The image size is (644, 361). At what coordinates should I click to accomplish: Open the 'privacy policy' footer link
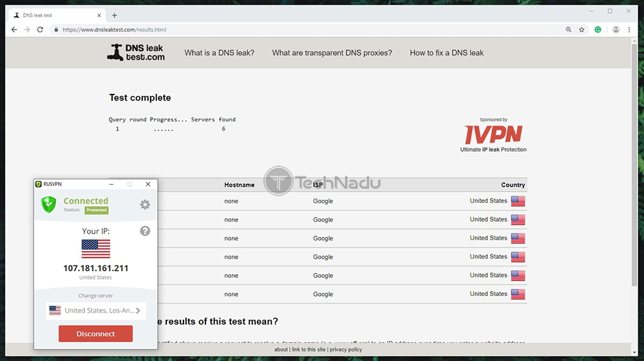coord(346,349)
